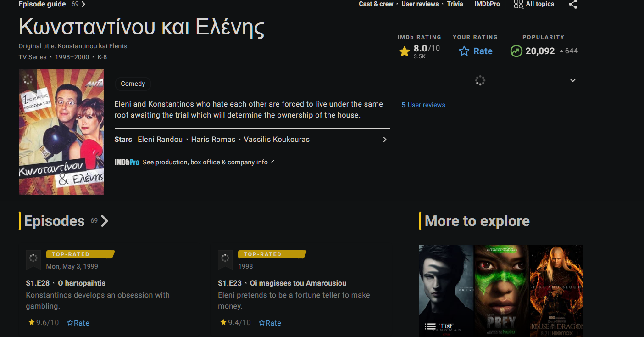Click the 'Original title: Konstantinou kai Elenis' text

coord(72,46)
